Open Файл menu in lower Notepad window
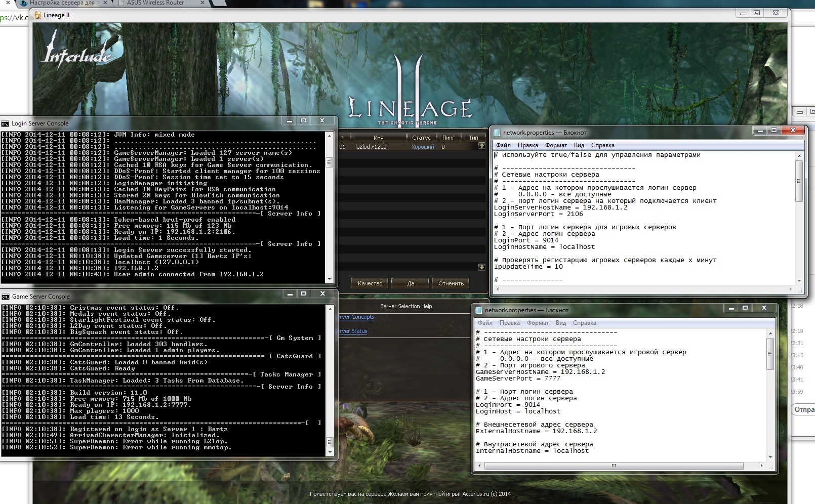815x504 pixels. [x=485, y=323]
